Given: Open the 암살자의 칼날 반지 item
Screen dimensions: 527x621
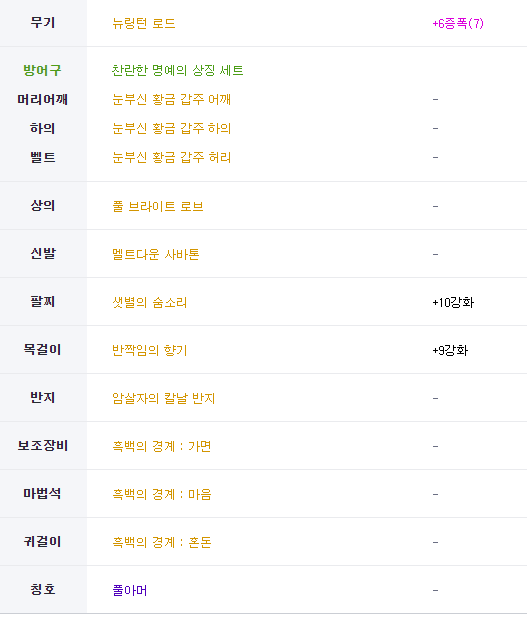Looking at the screenshot, I should pyautogui.click(x=164, y=398).
